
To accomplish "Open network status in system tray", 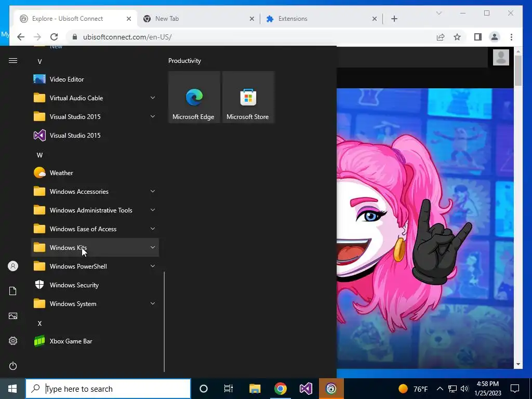I will coord(453,389).
